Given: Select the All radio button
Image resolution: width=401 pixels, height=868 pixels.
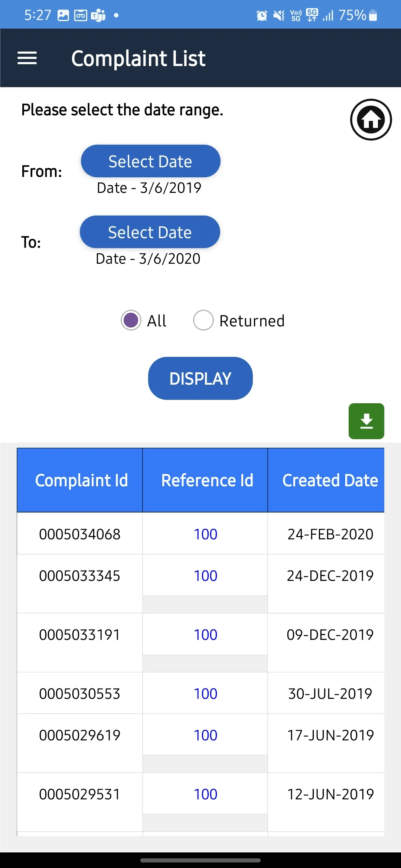Looking at the screenshot, I should coord(131,320).
